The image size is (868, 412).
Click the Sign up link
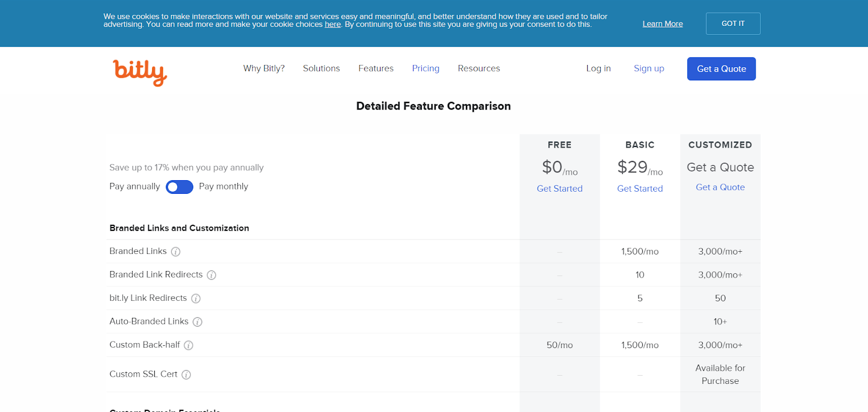649,68
